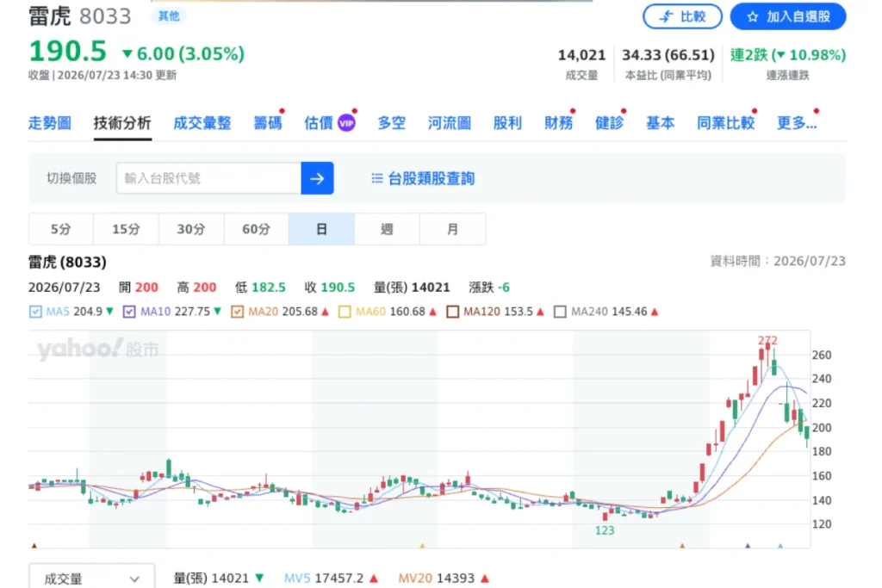Screen dimensions: 882x588
Task: Click the purple VIP badge icon
Action: (x=346, y=122)
